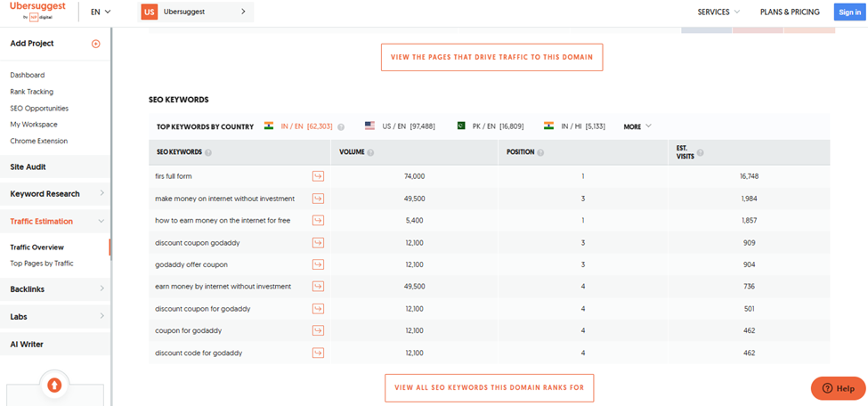Image resolution: width=868 pixels, height=406 pixels.
Task: Click the help icon beside EST. VISITS header
Action: coord(701,153)
